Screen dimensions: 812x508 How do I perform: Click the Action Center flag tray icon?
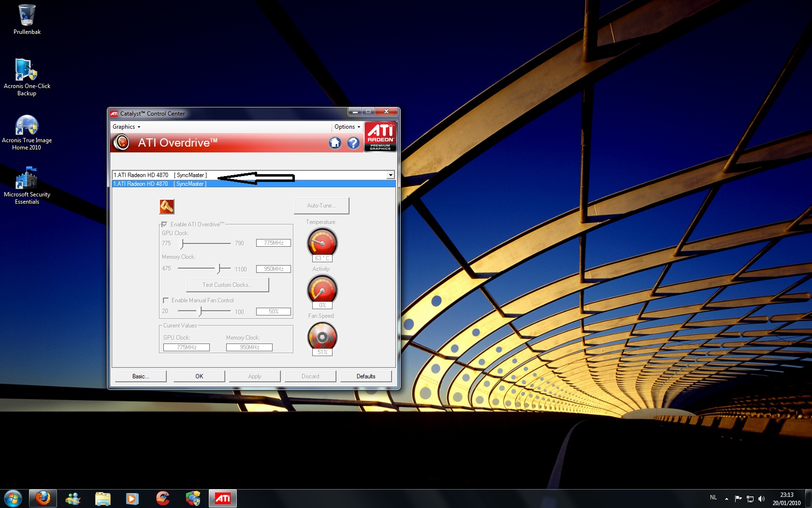pyautogui.click(x=738, y=498)
